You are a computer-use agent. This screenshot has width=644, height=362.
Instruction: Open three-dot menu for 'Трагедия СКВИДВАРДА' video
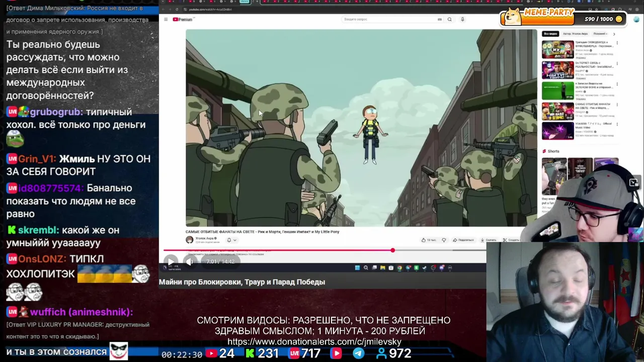(x=617, y=43)
